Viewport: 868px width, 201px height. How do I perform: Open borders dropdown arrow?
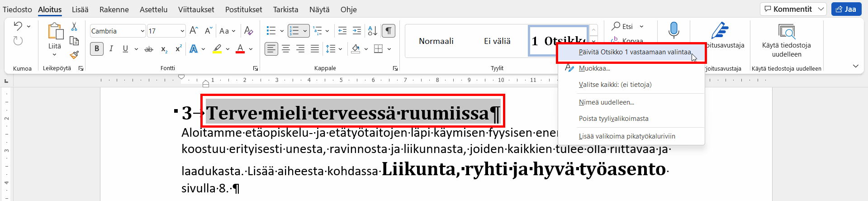[389, 49]
